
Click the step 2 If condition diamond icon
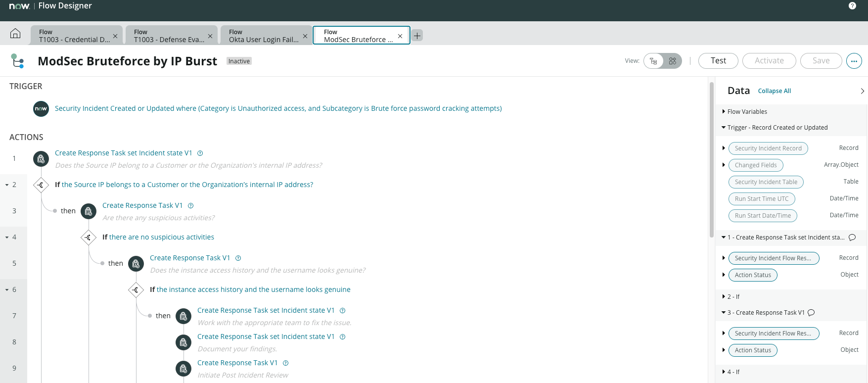41,185
